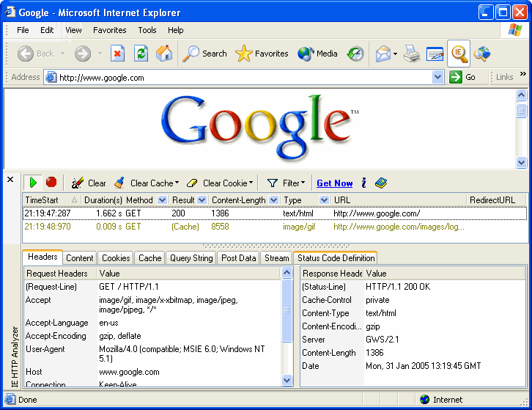
Task: Switch to the Cache tab
Action: [149, 258]
